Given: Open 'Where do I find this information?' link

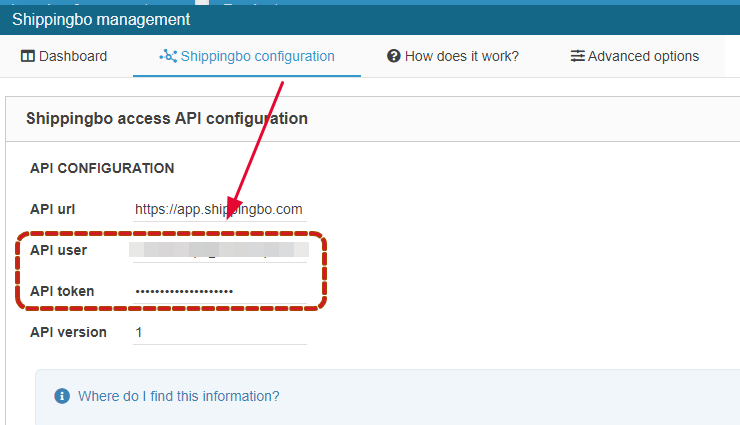Looking at the screenshot, I should (178, 396).
